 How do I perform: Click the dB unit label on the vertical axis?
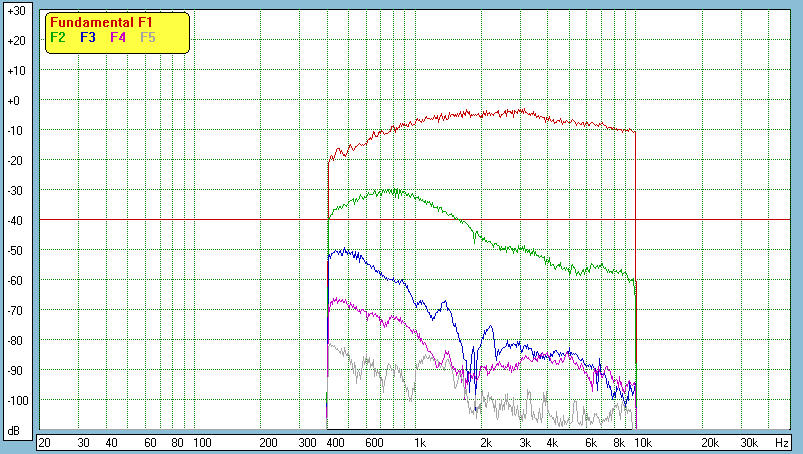click(15, 431)
